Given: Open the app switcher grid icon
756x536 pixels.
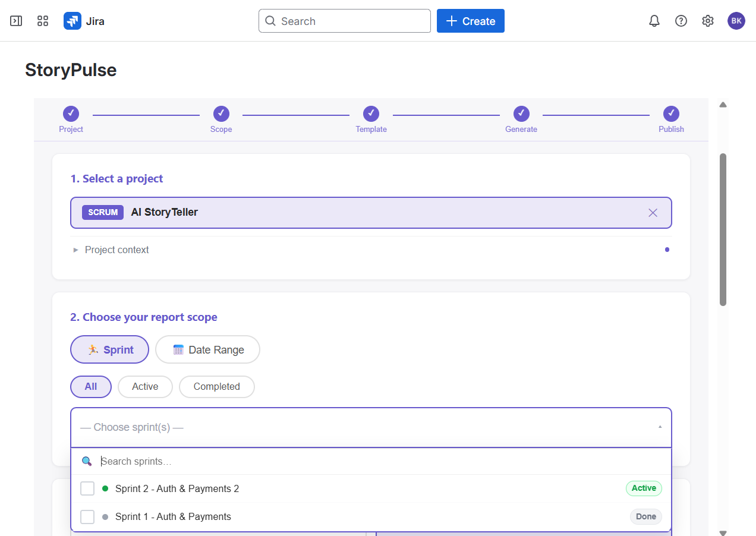Looking at the screenshot, I should point(43,21).
